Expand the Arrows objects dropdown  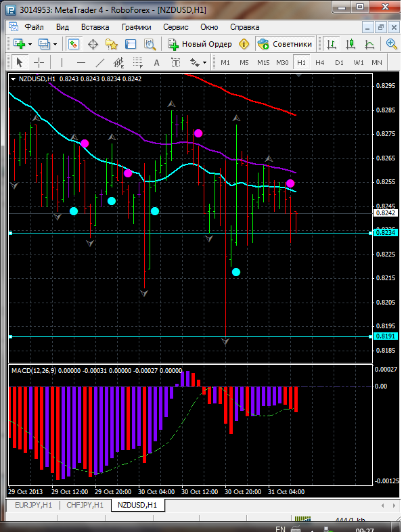pos(204,63)
